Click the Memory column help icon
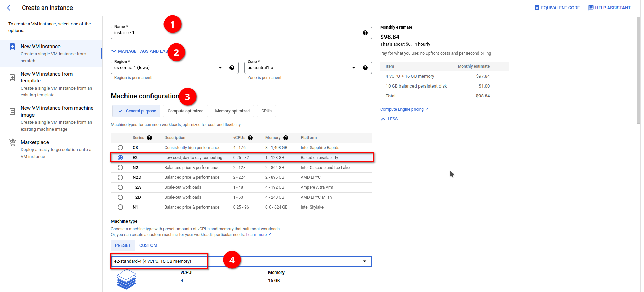 click(286, 138)
